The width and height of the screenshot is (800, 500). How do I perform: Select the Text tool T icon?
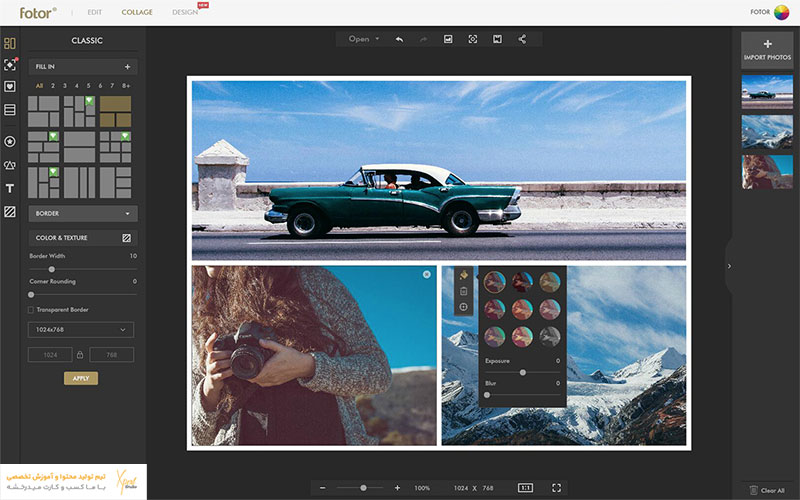tap(10, 188)
